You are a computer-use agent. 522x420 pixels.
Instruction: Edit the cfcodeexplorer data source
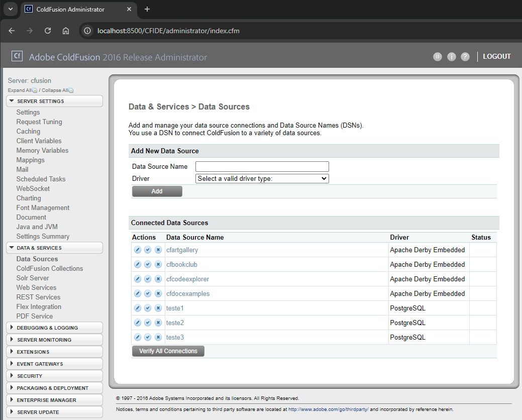pos(138,279)
